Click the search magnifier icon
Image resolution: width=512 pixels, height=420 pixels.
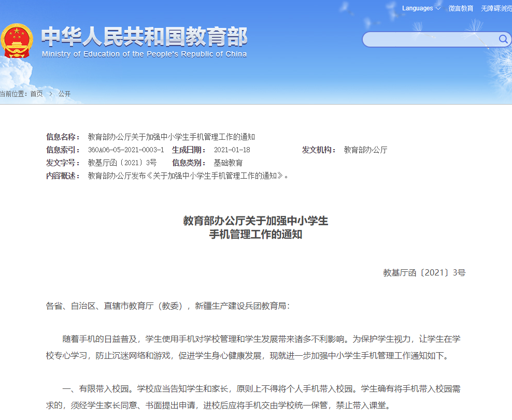point(503,39)
